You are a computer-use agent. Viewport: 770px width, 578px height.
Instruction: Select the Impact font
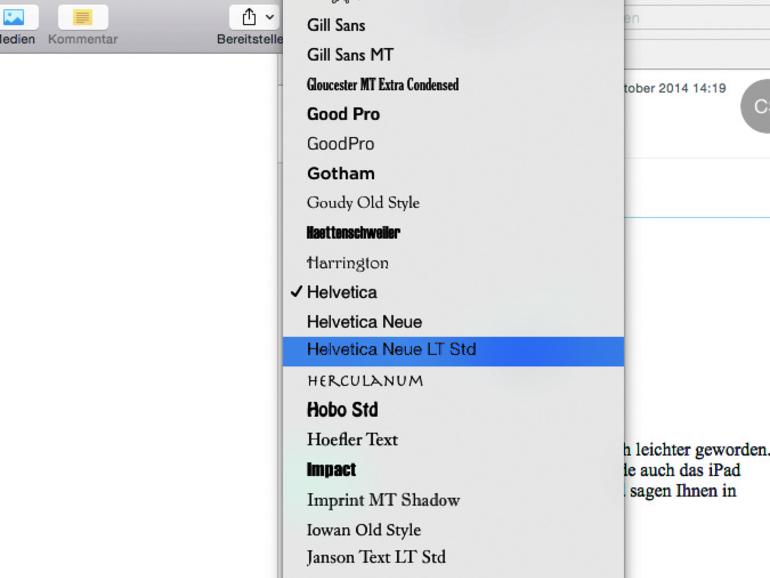click(x=453, y=469)
